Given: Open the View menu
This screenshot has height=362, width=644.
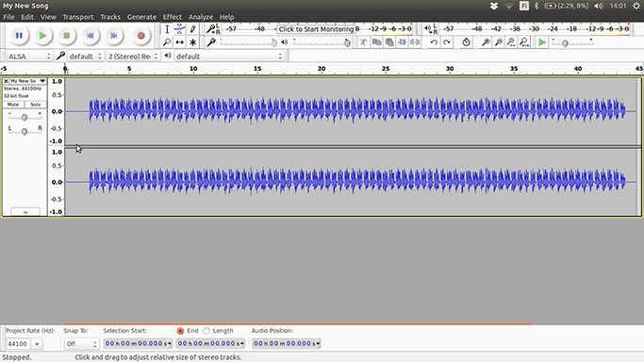Looking at the screenshot, I should tap(48, 17).
